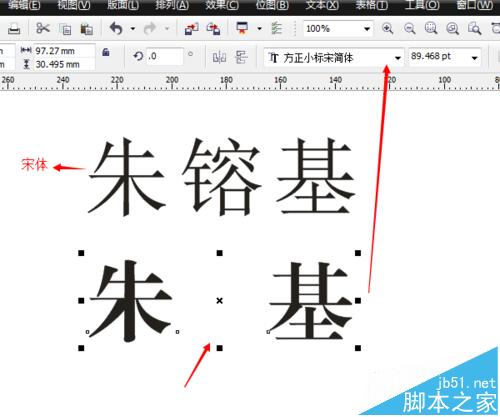
Task: Open the 文本(X) menu
Action: point(322,5)
